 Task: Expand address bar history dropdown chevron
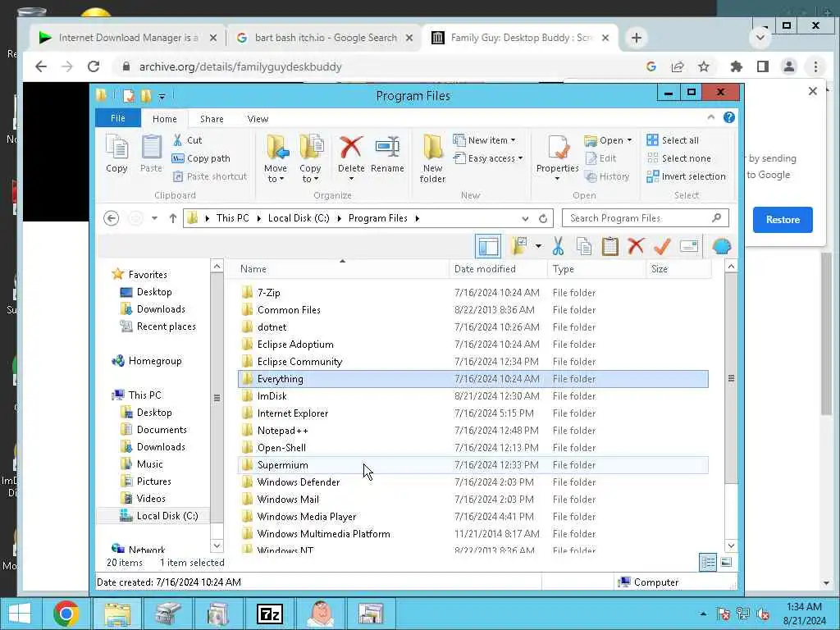[525, 218]
